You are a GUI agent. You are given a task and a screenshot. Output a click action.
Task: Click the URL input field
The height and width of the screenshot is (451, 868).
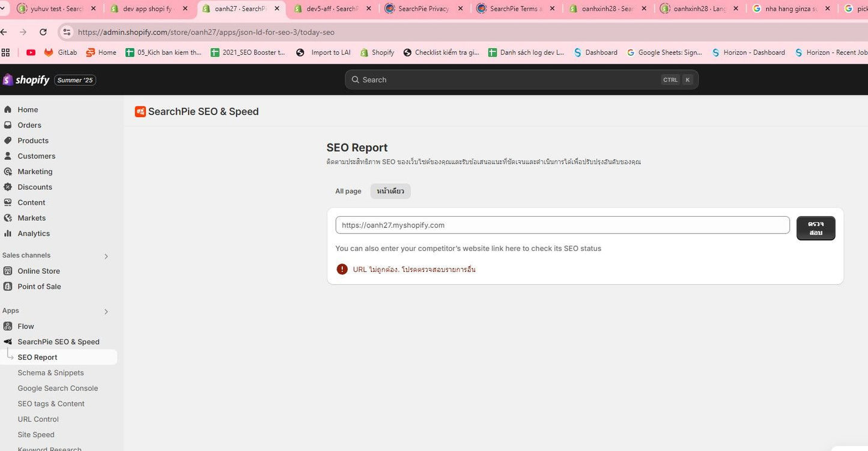[562, 225]
